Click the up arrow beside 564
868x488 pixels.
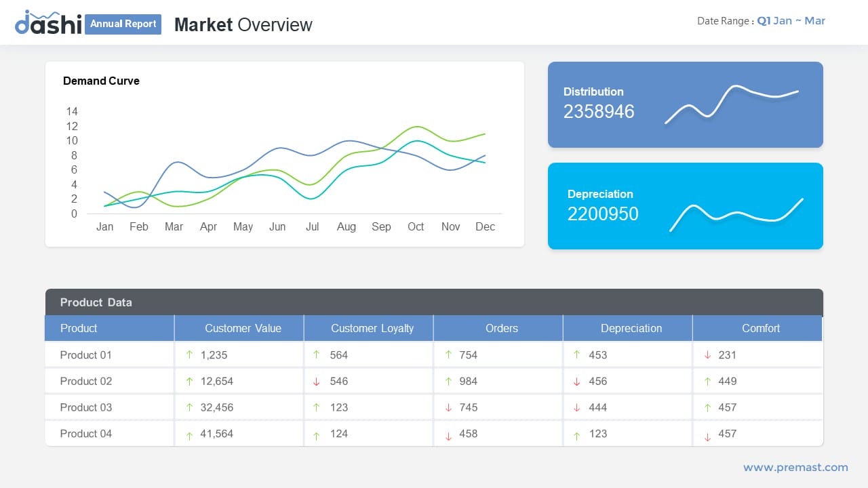[x=316, y=354]
